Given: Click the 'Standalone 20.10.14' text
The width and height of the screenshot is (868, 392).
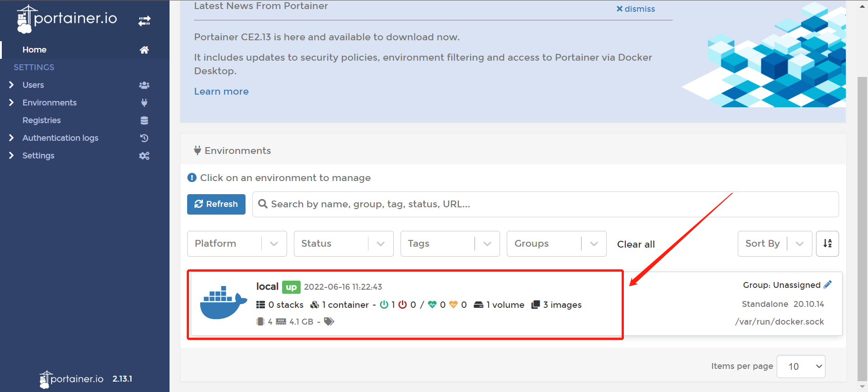Looking at the screenshot, I should pos(783,304).
